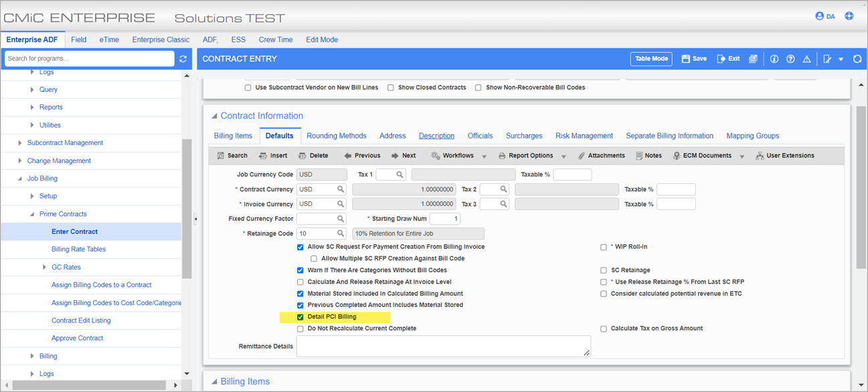868x392 pixels.
Task: Open Attachments toolbar item
Action: coord(601,155)
